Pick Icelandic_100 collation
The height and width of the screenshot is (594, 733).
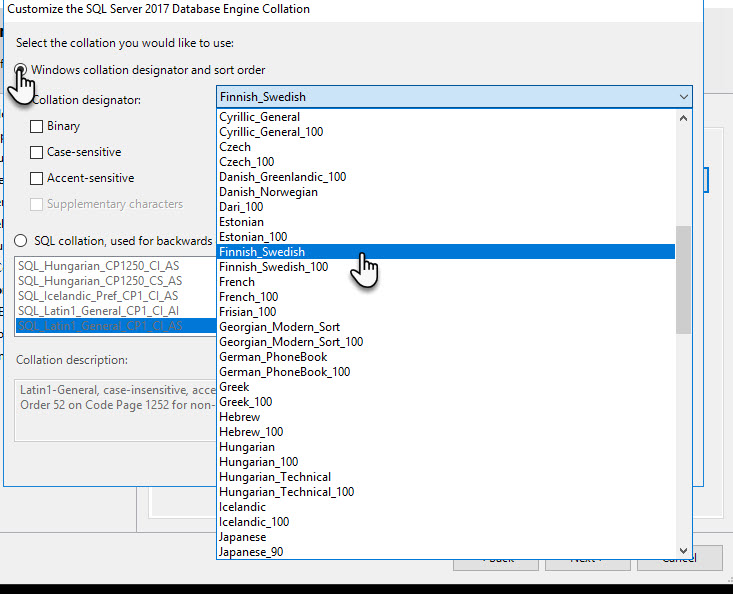(x=446, y=522)
